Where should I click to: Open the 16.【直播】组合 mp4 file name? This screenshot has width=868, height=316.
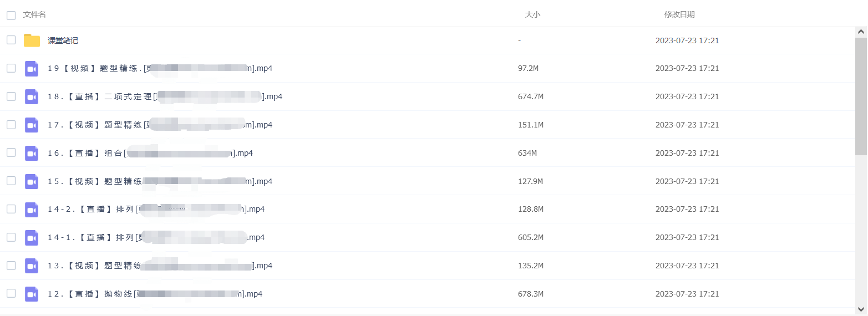(150, 153)
